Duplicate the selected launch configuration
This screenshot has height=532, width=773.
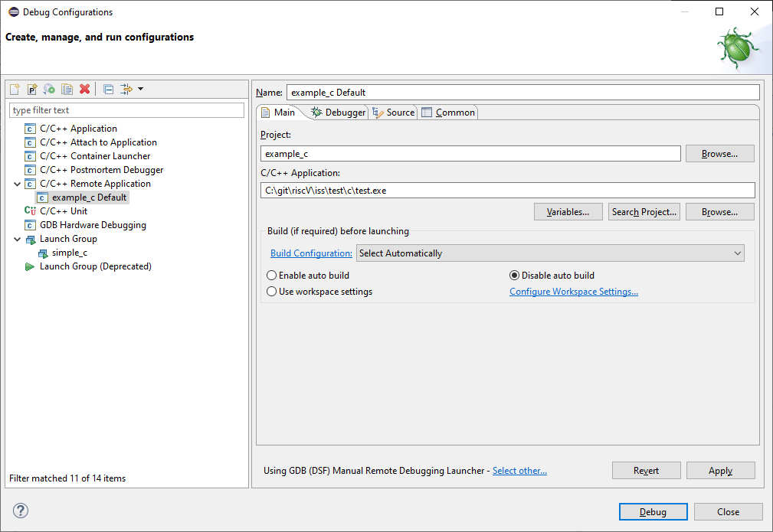(67, 90)
